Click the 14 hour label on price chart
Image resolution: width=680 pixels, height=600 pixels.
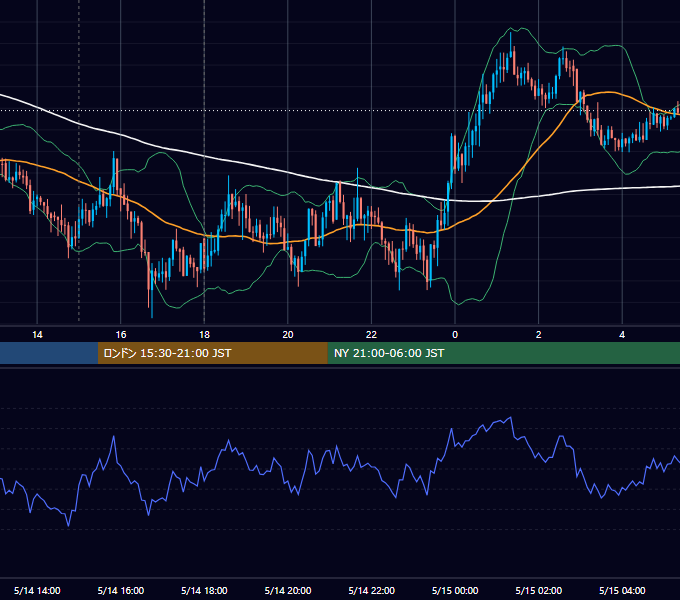pos(37,334)
